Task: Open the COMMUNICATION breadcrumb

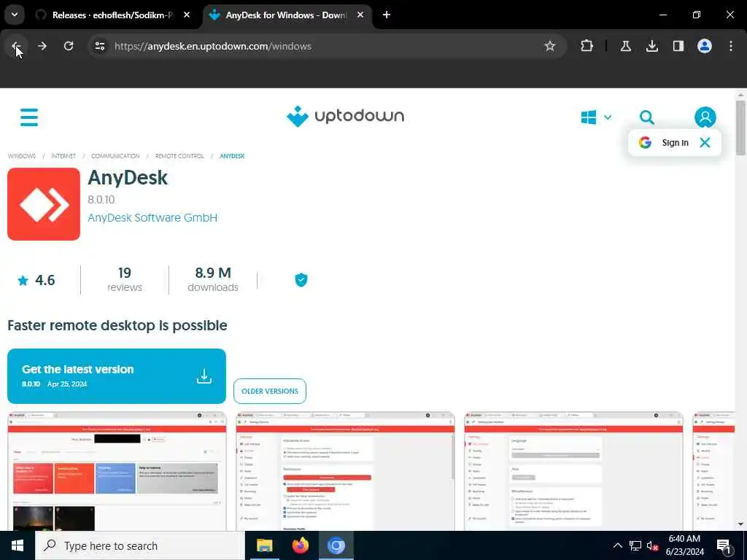Action: tap(115, 156)
